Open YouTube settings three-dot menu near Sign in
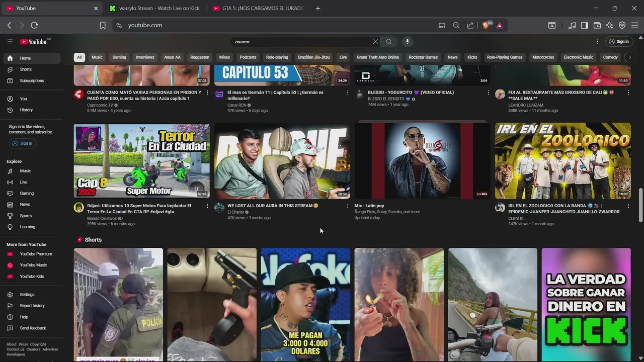Viewport: 644px width, 362px height. pyautogui.click(x=598, y=42)
